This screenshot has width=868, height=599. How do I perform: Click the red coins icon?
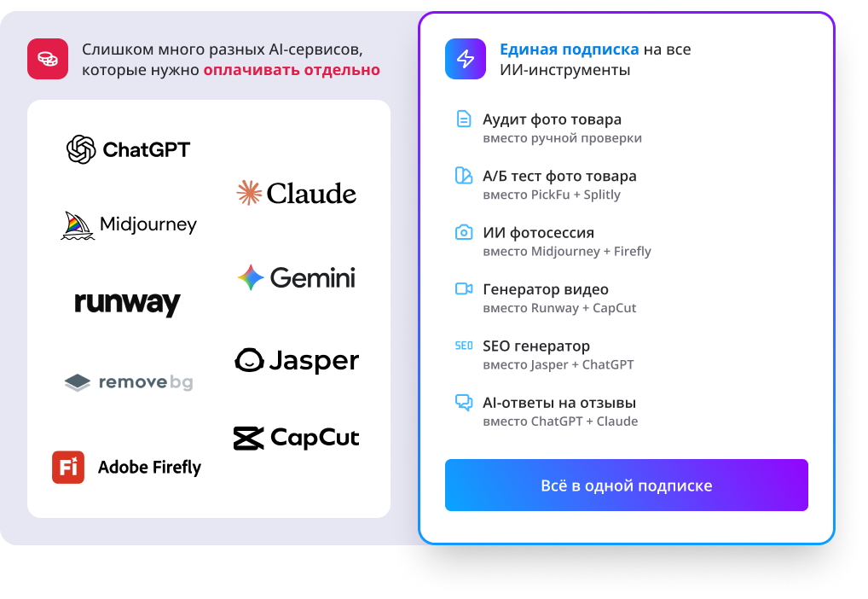(48, 59)
